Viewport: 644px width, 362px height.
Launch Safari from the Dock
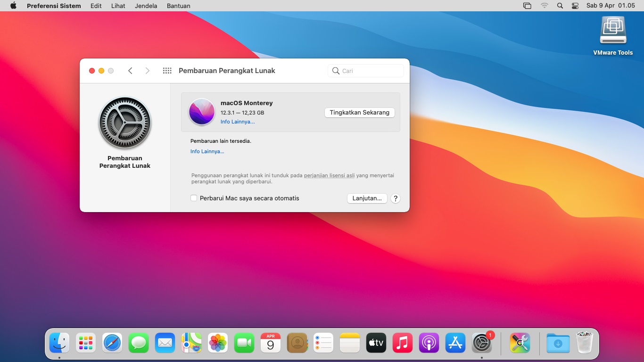click(112, 343)
